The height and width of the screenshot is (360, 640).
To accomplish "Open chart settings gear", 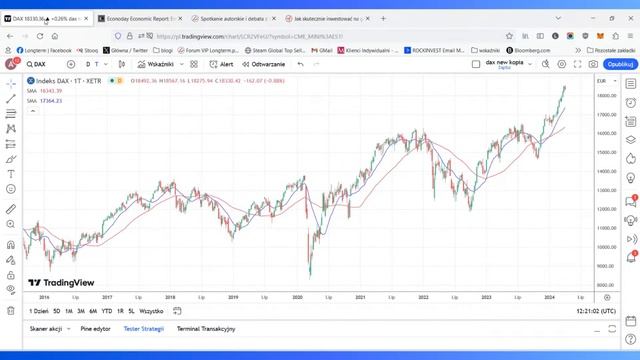I will (x=562, y=64).
